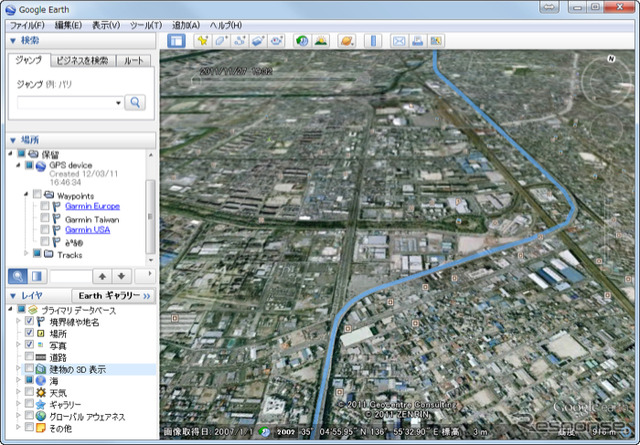Move selected place up arrow

pos(102,276)
